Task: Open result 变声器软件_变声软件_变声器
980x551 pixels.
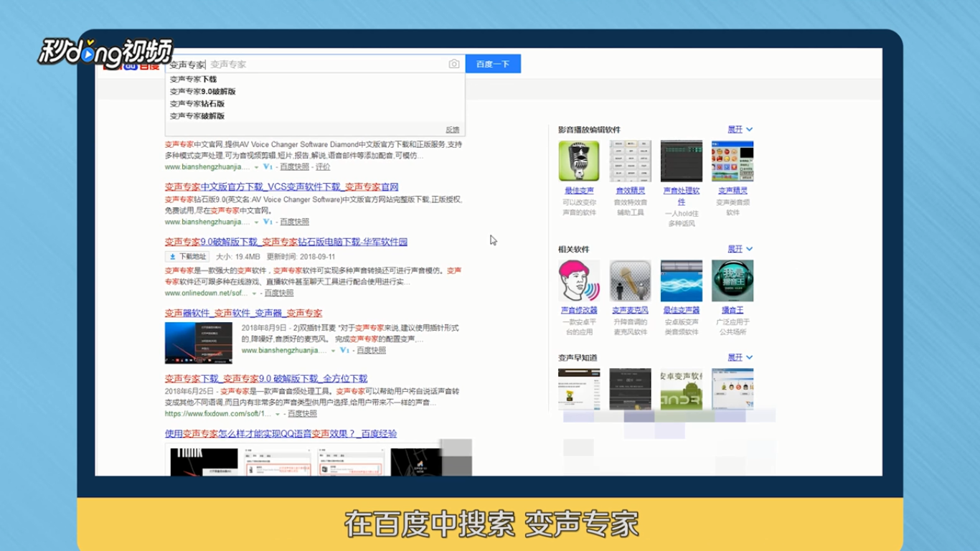Action: point(243,313)
